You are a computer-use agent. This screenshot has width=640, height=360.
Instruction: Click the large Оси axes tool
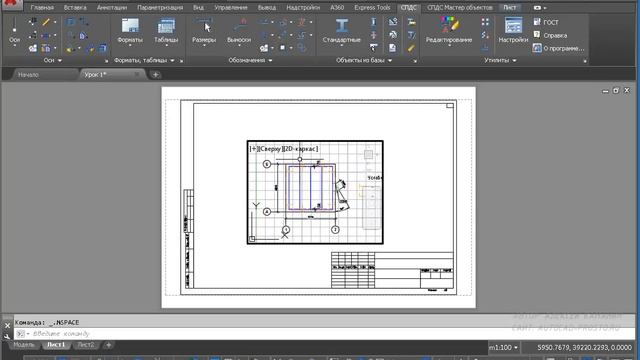tap(14, 32)
